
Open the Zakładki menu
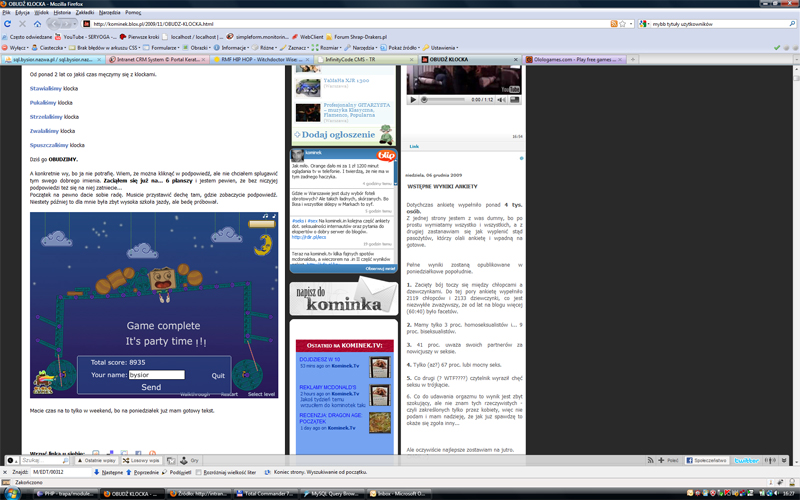click(85, 12)
